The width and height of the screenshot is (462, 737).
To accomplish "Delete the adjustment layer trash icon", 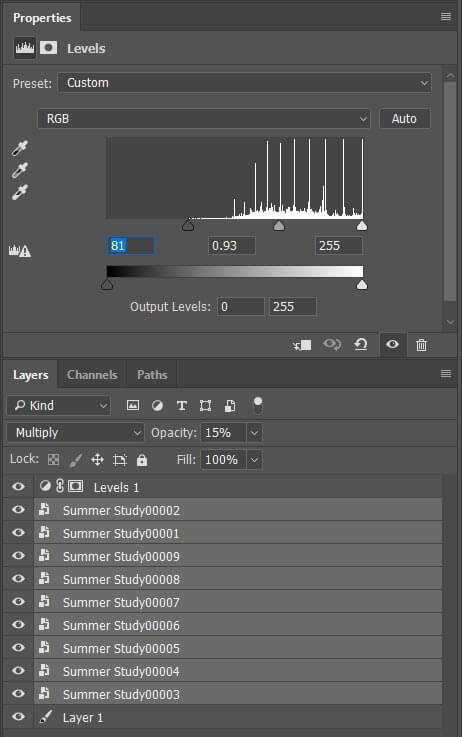I will click(x=422, y=345).
